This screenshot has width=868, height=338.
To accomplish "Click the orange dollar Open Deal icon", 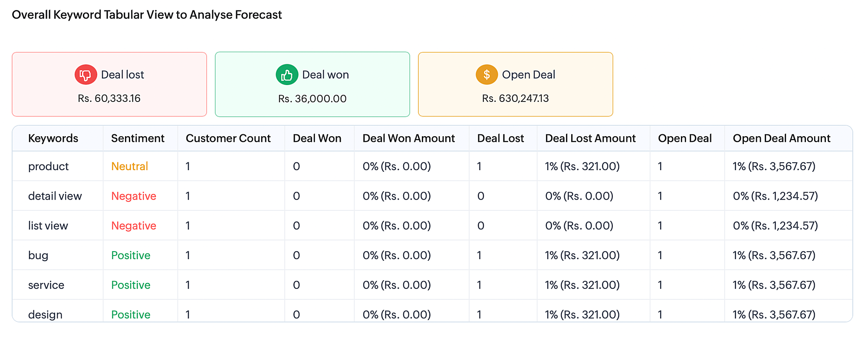I will point(487,75).
